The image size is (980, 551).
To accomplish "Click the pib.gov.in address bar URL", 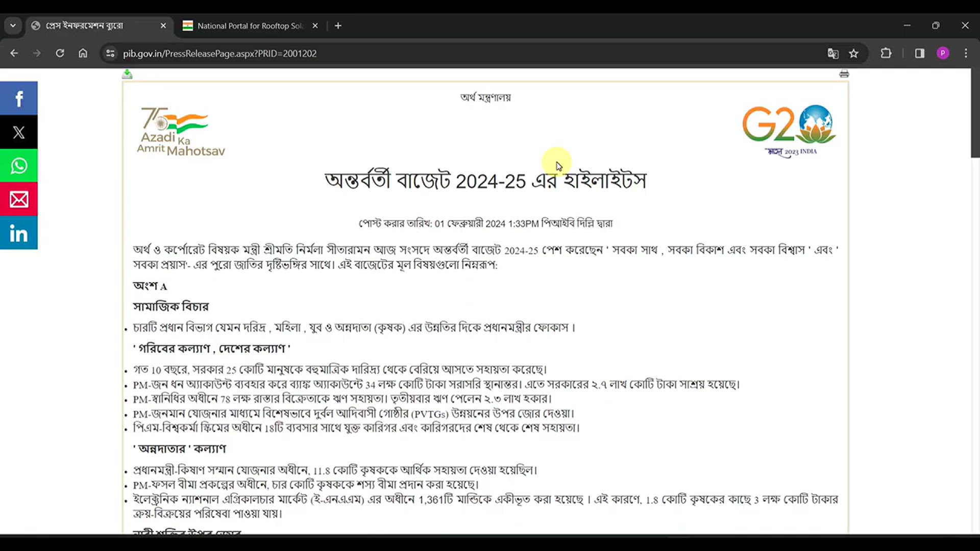I will tap(219, 54).
